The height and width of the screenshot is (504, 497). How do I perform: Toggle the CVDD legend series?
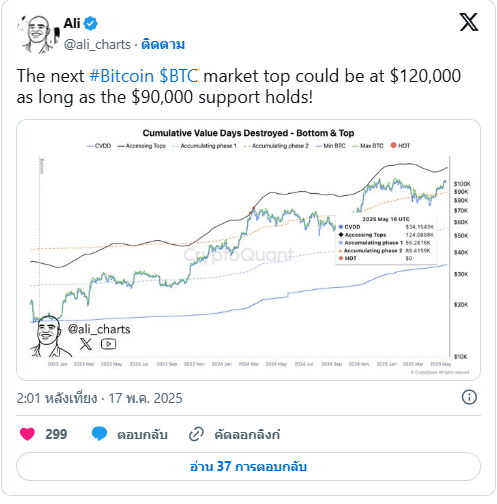coord(99,146)
